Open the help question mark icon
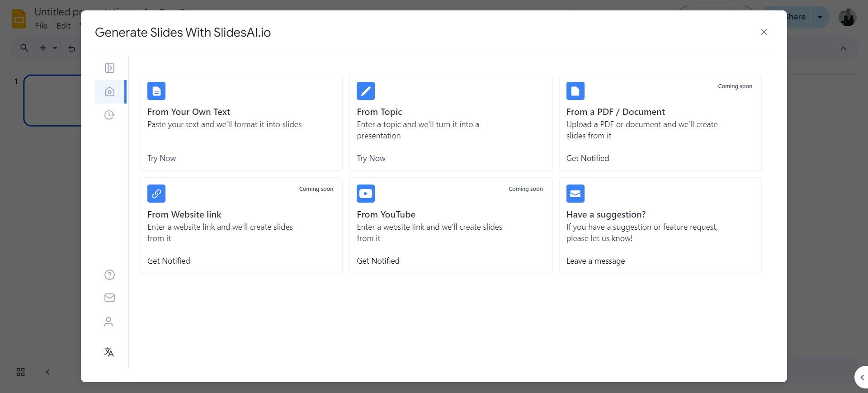 [109, 275]
